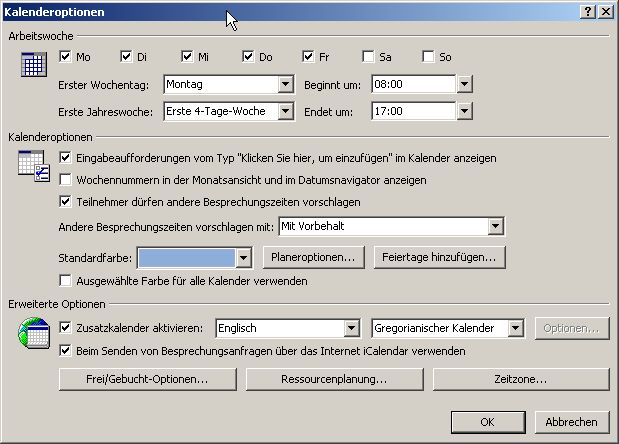Click the Zeitzone button
Image resolution: width=619 pixels, height=444 pixels.
click(531, 380)
